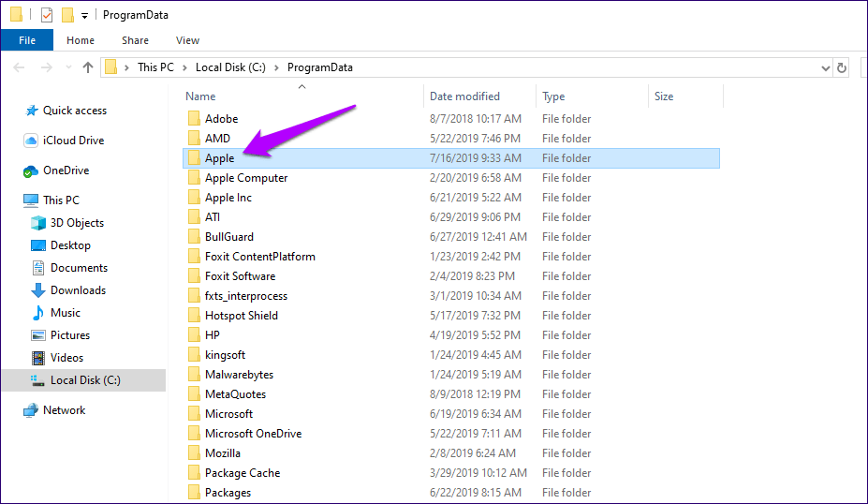Image resolution: width=868 pixels, height=504 pixels.
Task: Click the folder icon in the address bar
Action: pos(111,67)
